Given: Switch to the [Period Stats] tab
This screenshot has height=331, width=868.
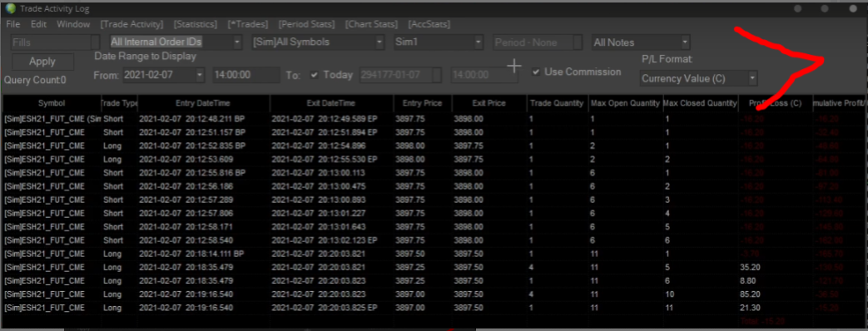Looking at the screenshot, I should coord(307,24).
